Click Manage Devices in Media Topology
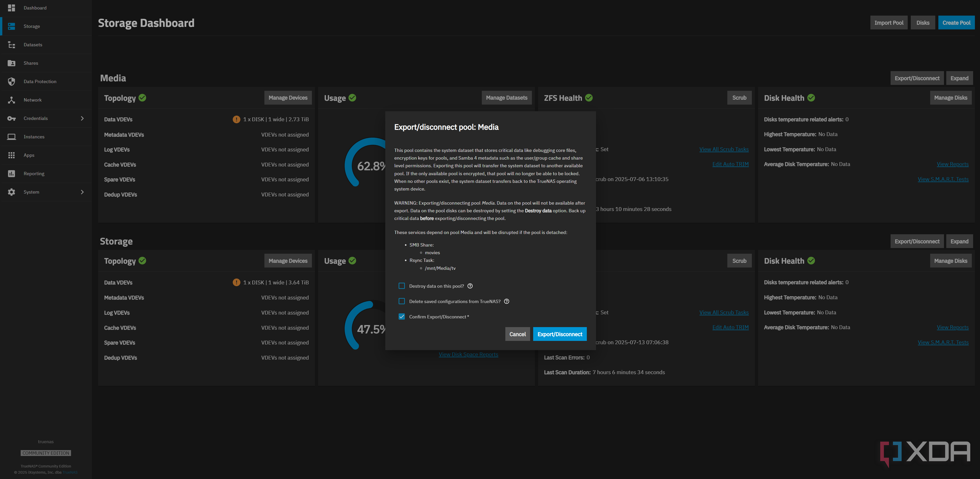 pyautogui.click(x=288, y=98)
